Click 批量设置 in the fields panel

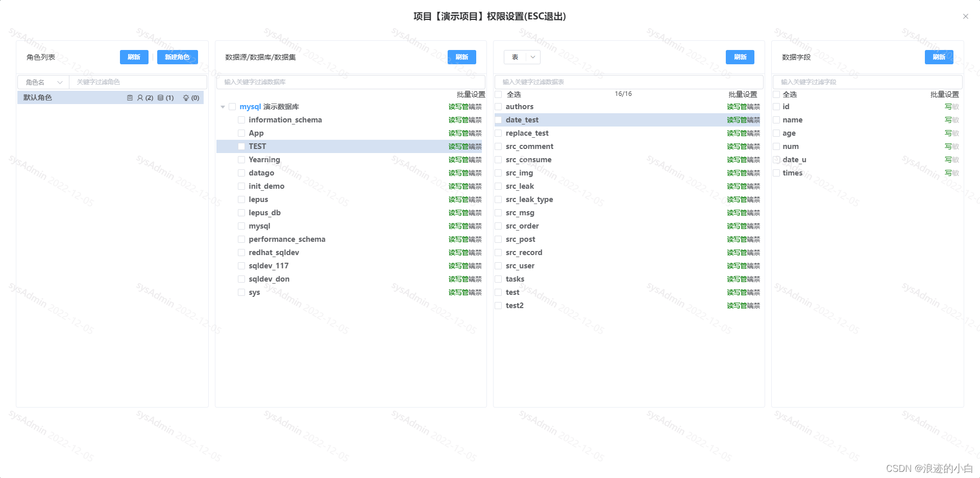click(944, 94)
